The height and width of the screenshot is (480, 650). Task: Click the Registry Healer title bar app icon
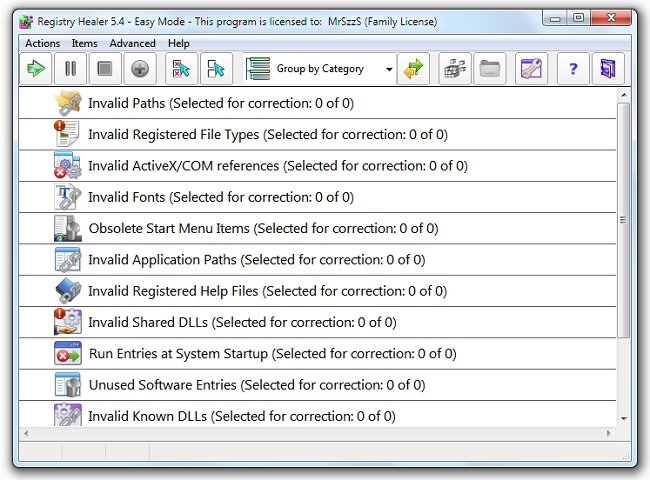pos(26,22)
